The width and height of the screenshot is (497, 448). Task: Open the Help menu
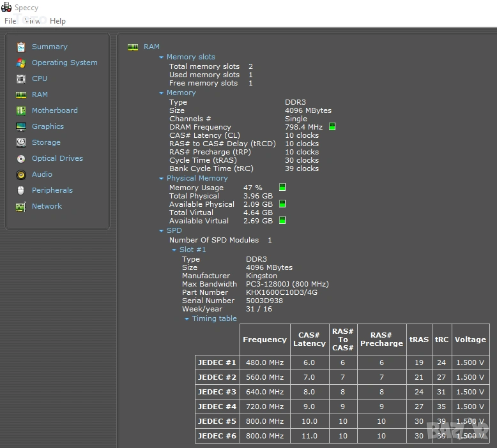pos(57,21)
